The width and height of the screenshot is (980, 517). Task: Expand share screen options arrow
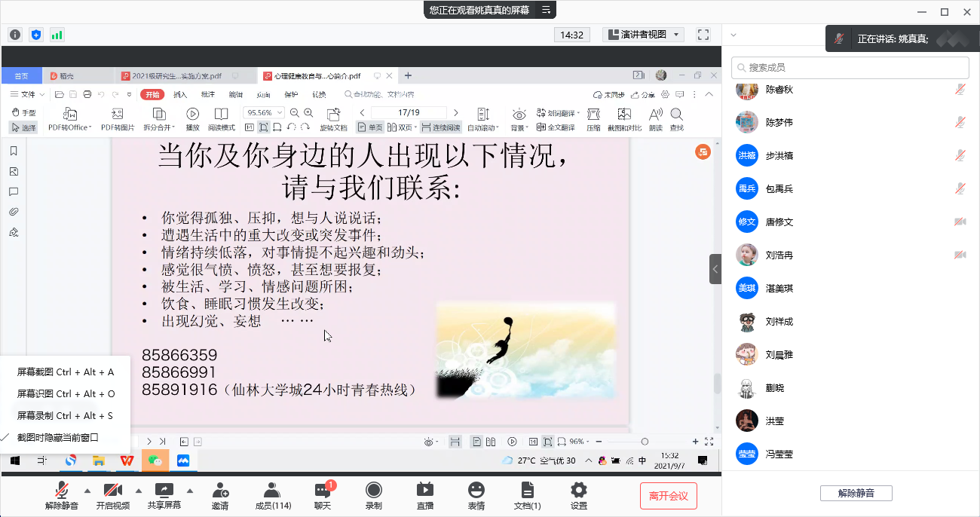click(190, 491)
